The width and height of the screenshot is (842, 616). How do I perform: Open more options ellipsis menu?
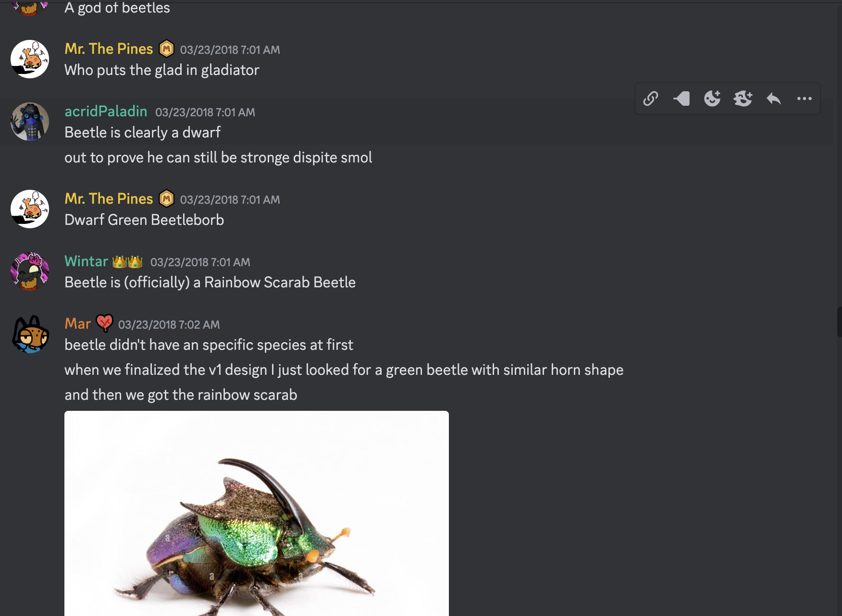(x=804, y=99)
